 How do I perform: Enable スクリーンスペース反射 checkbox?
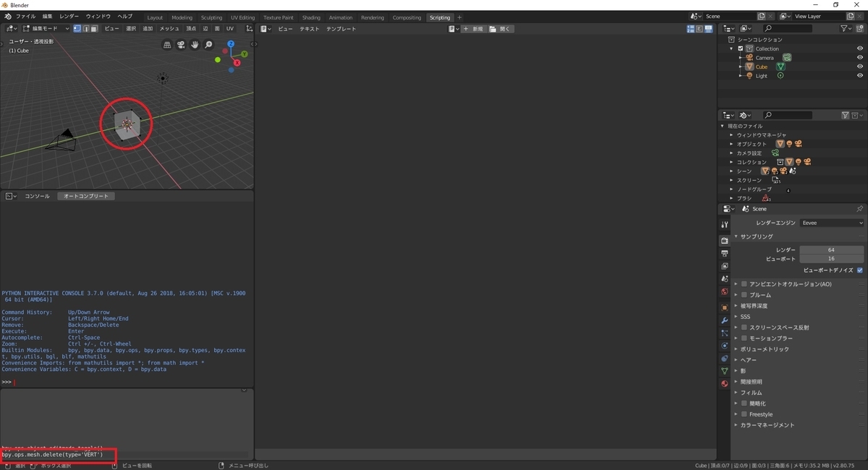tap(744, 328)
